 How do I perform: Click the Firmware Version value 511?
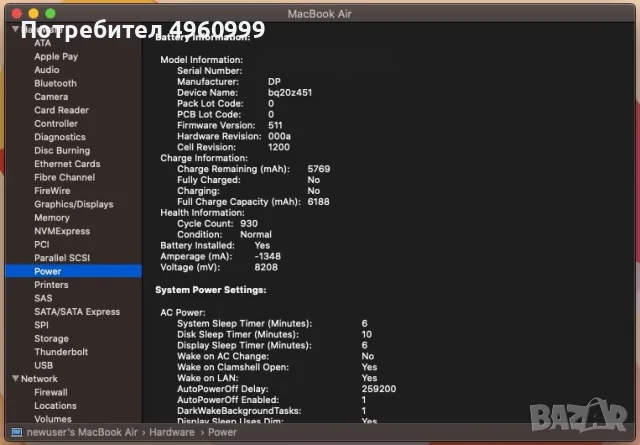coord(275,125)
